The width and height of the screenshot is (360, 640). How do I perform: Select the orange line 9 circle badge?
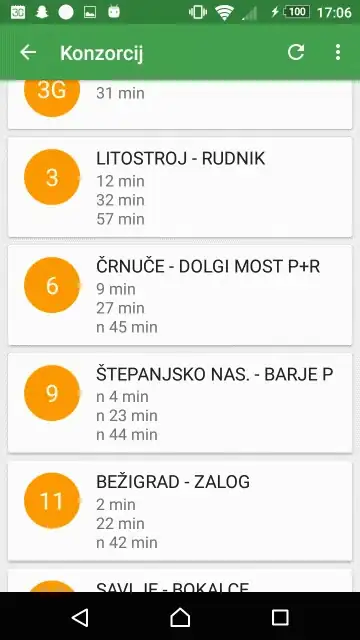click(x=52, y=393)
